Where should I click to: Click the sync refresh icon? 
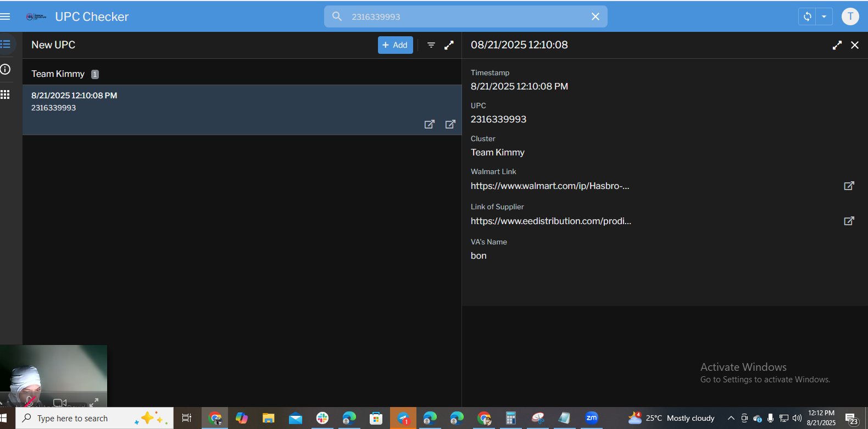coord(807,16)
